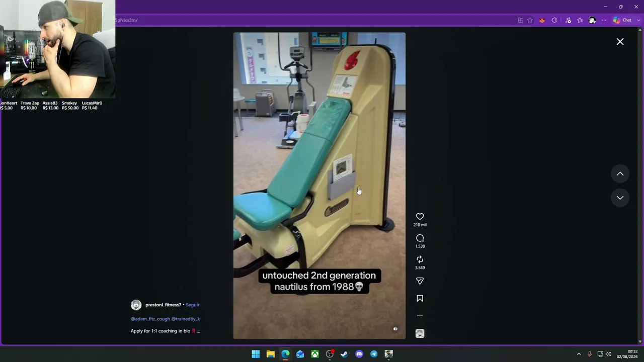The width and height of the screenshot is (644, 362).
Task: Click the LucasMir0 R$ 11,40 donation
Action: [x=92, y=106]
